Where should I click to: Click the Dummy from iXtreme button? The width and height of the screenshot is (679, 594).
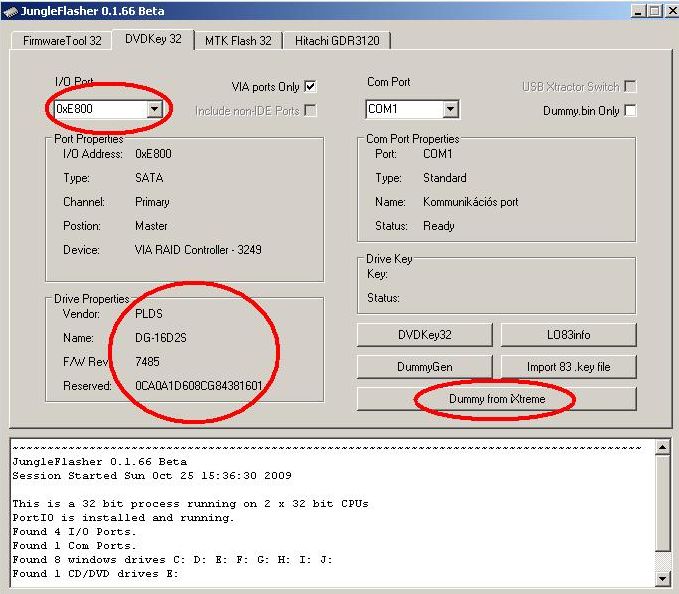pos(496,399)
